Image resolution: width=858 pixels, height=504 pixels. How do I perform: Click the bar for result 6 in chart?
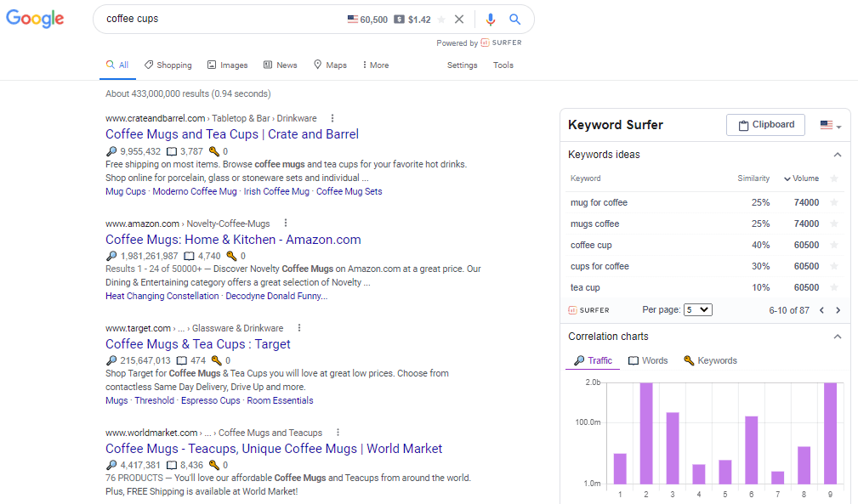(x=752, y=450)
